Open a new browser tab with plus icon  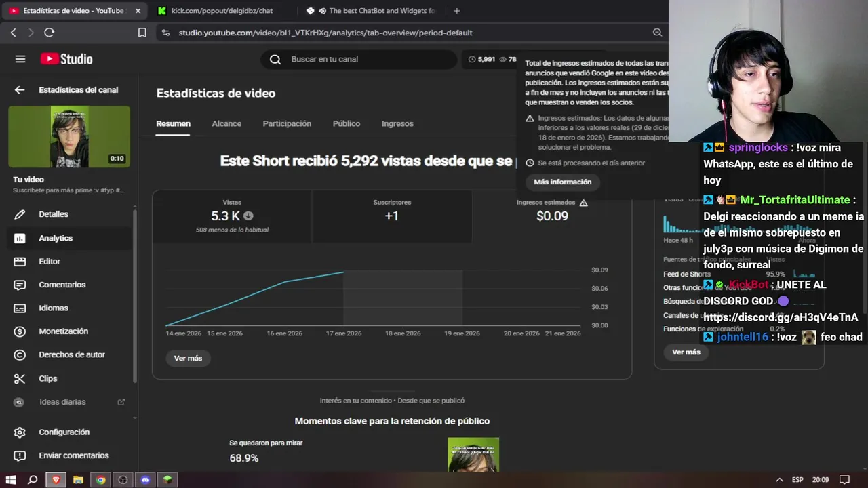[456, 11]
